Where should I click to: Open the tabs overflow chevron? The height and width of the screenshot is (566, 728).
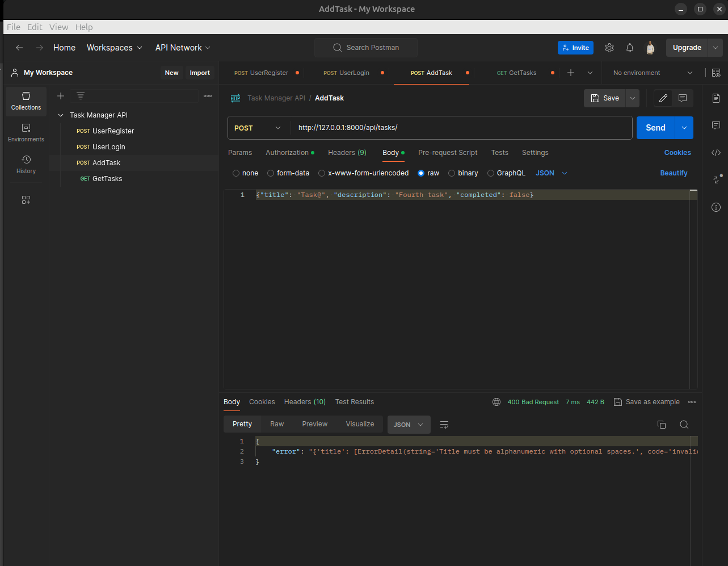[x=590, y=73]
